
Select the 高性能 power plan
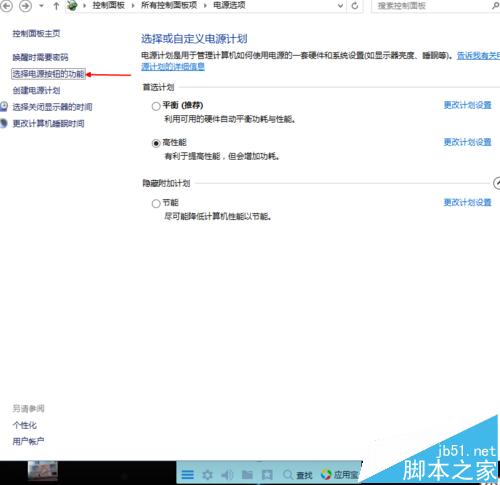[x=156, y=143]
